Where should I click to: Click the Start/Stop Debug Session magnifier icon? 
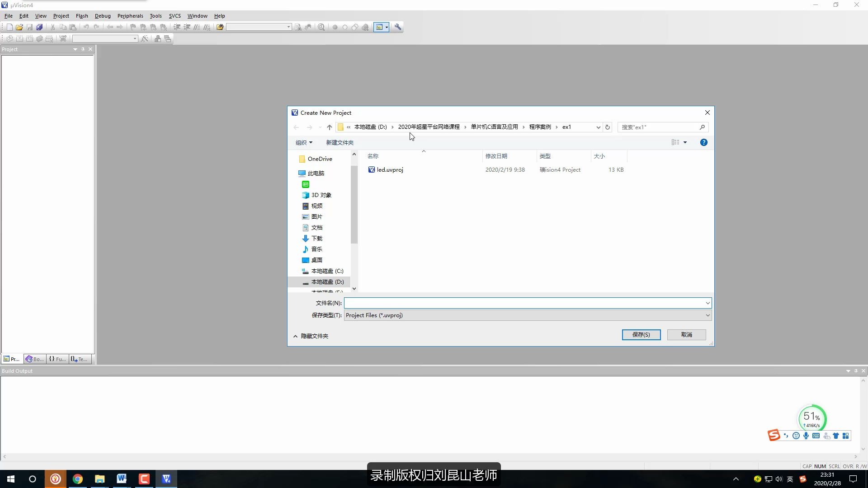[x=321, y=27]
